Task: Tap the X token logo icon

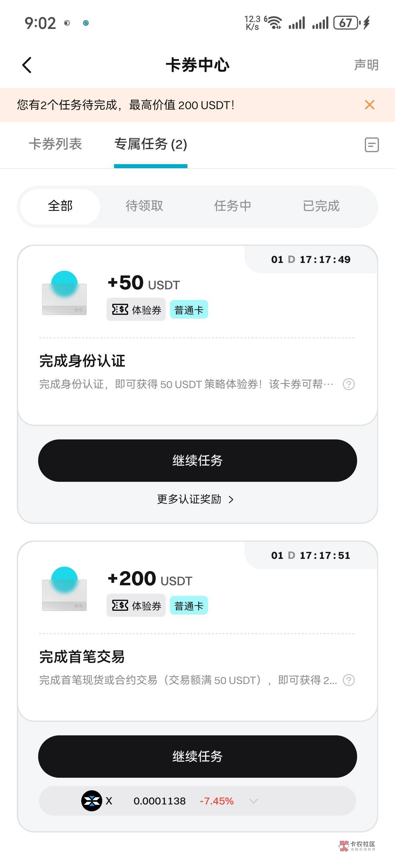Action: (x=91, y=801)
